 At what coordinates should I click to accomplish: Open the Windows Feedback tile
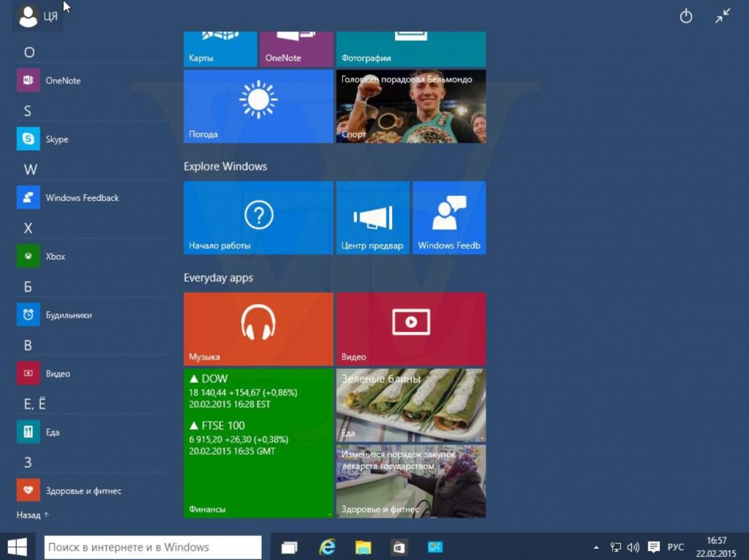450,218
